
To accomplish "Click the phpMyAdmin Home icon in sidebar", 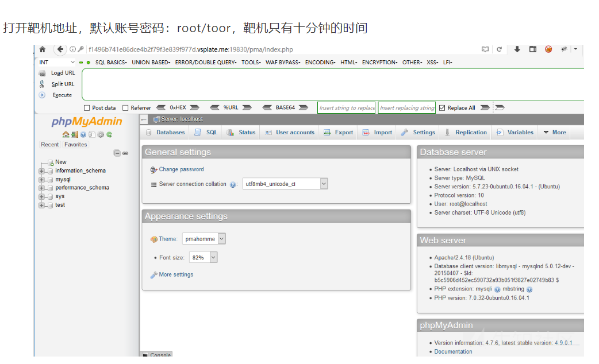I will 66,134.
